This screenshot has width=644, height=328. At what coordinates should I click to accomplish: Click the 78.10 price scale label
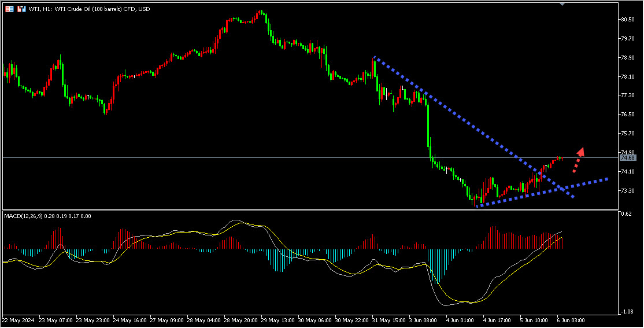pyautogui.click(x=628, y=76)
